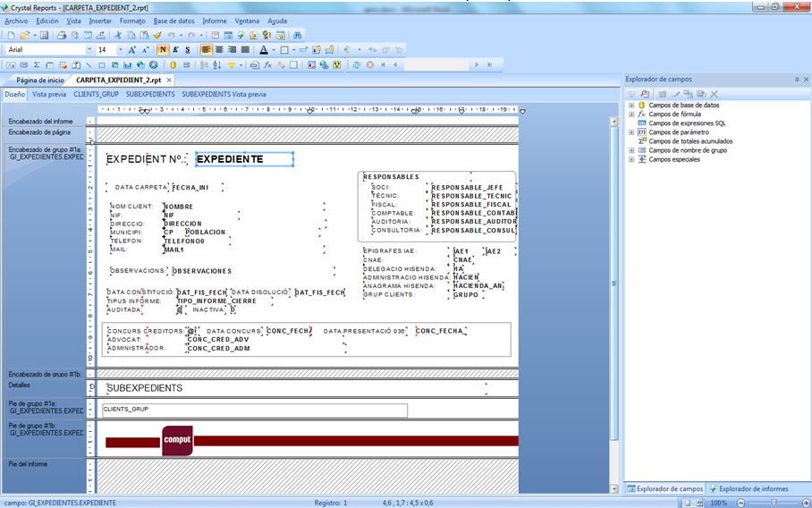Insert a summary with the sigma icon
Viewport: 812px width, 508px height.
[37, 64]
